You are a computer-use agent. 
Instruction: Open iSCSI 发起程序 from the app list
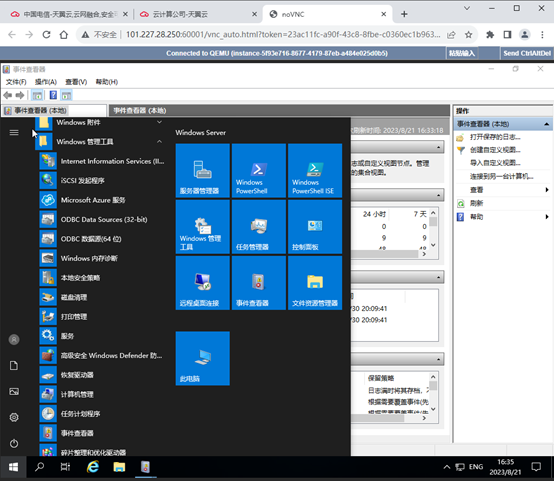pyautogui.click(x=102, y=181)
